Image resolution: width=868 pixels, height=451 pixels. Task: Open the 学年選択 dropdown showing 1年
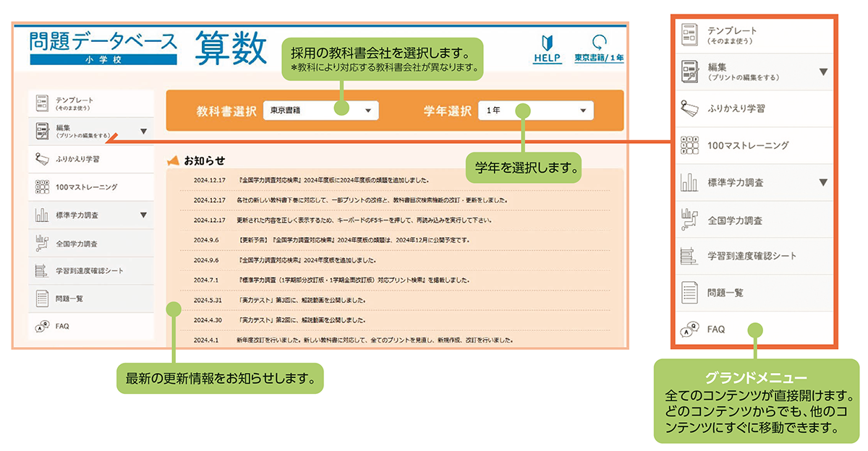pos(535,111)
